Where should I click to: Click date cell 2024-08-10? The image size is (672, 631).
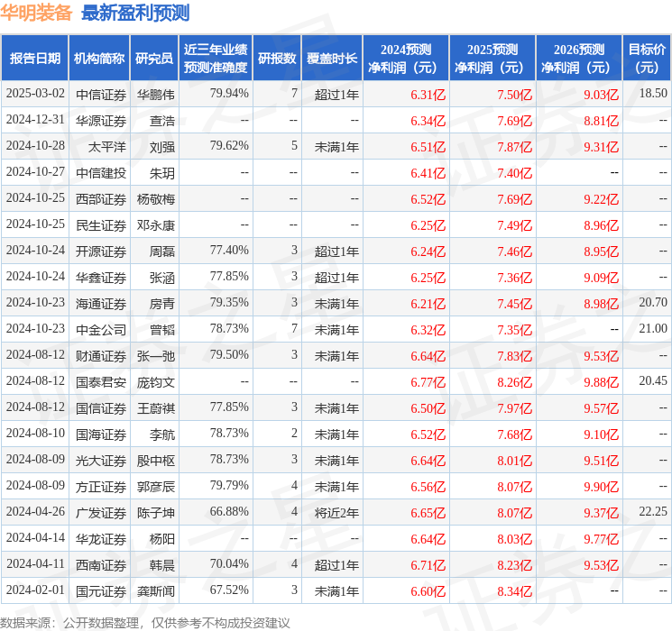(35, 433)
